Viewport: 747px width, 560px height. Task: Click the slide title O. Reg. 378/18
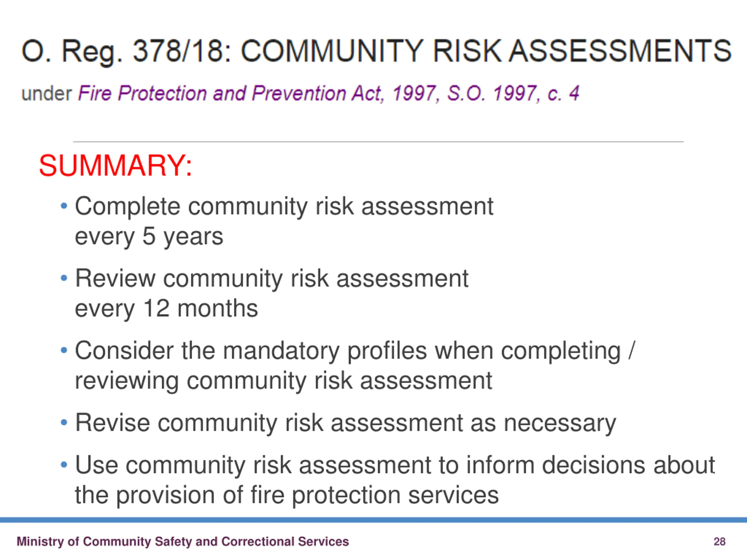pyautogui.click(x=376, y=52)
